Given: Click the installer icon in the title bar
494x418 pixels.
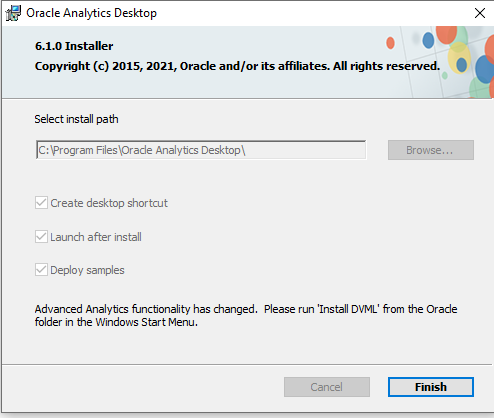Looking at the screenshot, I should point(13,13).
